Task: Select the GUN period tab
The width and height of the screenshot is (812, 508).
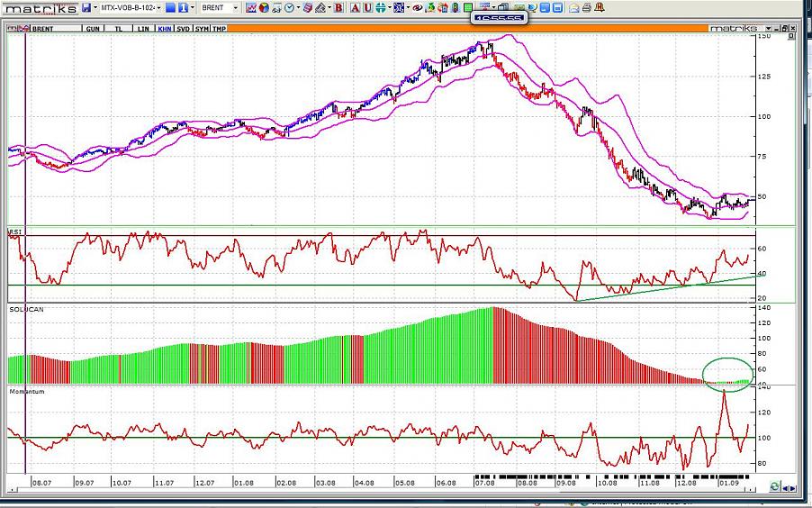Action: pos(93,29)
